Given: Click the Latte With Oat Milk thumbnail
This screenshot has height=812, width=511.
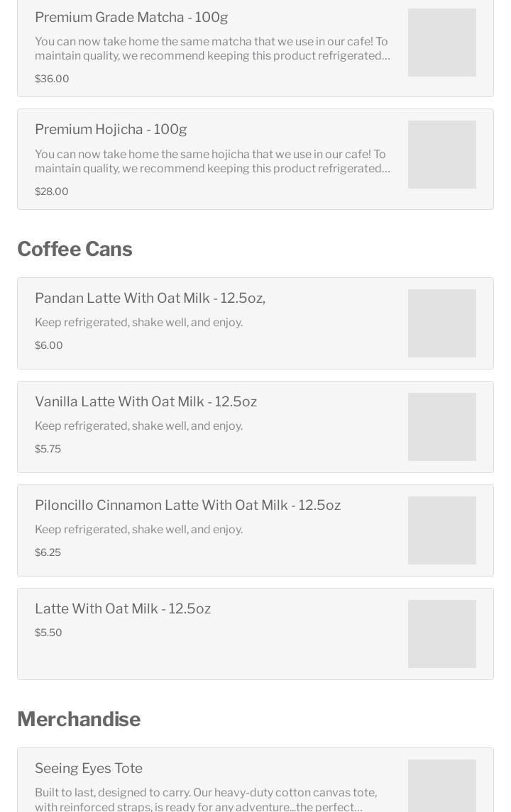Looking at the screenshot, I should click(x=441, y=634).
